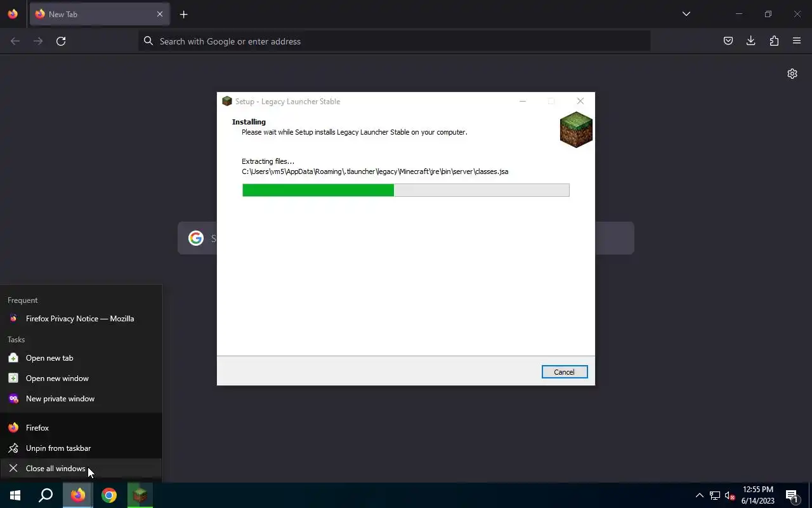Cancel the Legacy Launcher installation
Viewport: 812px width, 508px height.
coord(564,372)
